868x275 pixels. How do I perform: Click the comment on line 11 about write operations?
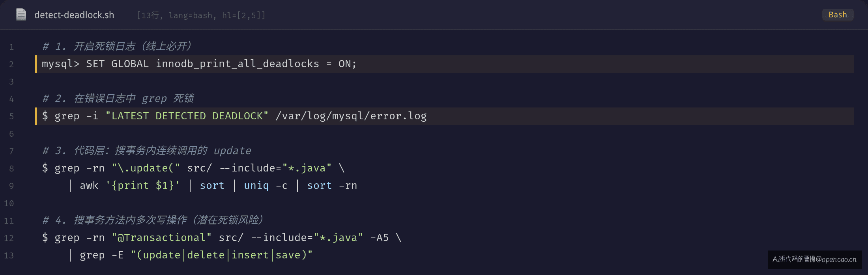(153, 220)
